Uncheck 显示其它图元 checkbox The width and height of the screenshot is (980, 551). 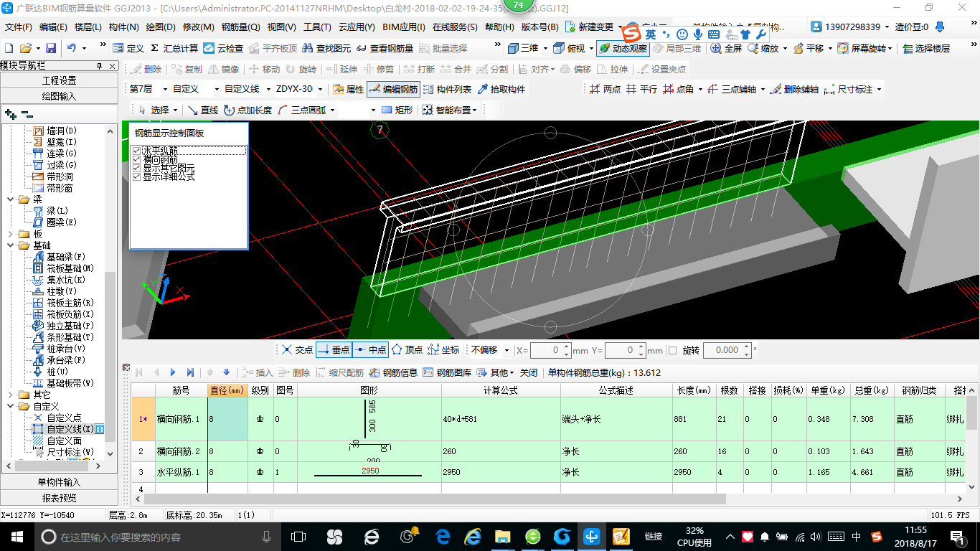coord(137,168)
